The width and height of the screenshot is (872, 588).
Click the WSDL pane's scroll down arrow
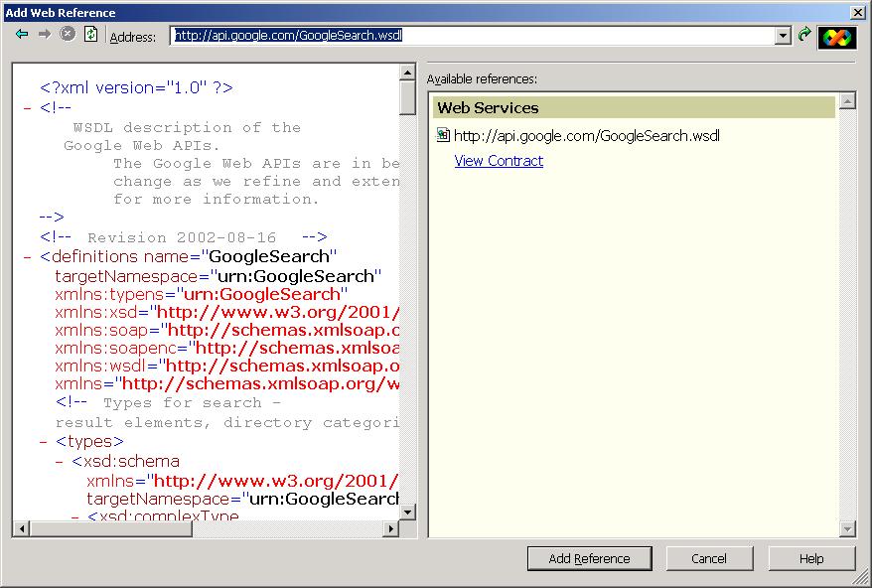407,512
